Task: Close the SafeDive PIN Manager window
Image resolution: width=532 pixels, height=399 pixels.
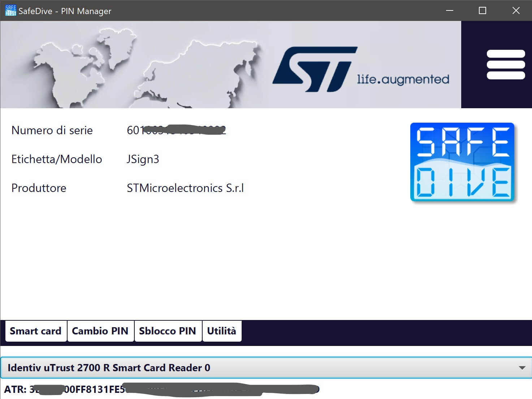Action: 516,11
